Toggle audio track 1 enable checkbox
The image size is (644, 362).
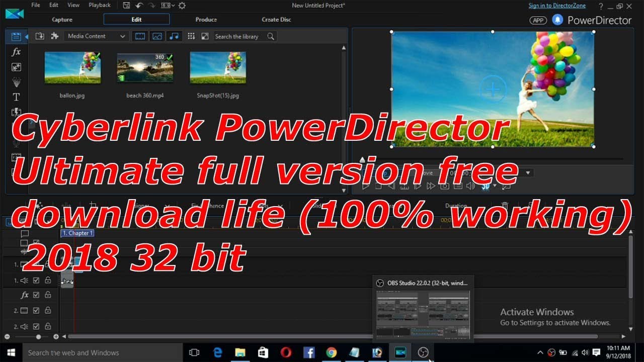point(36,280)
